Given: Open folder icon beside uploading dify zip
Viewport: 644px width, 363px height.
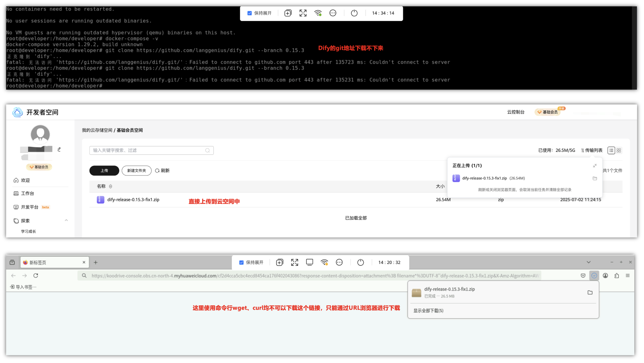Looking at the screenshot, I should [595, 179].
